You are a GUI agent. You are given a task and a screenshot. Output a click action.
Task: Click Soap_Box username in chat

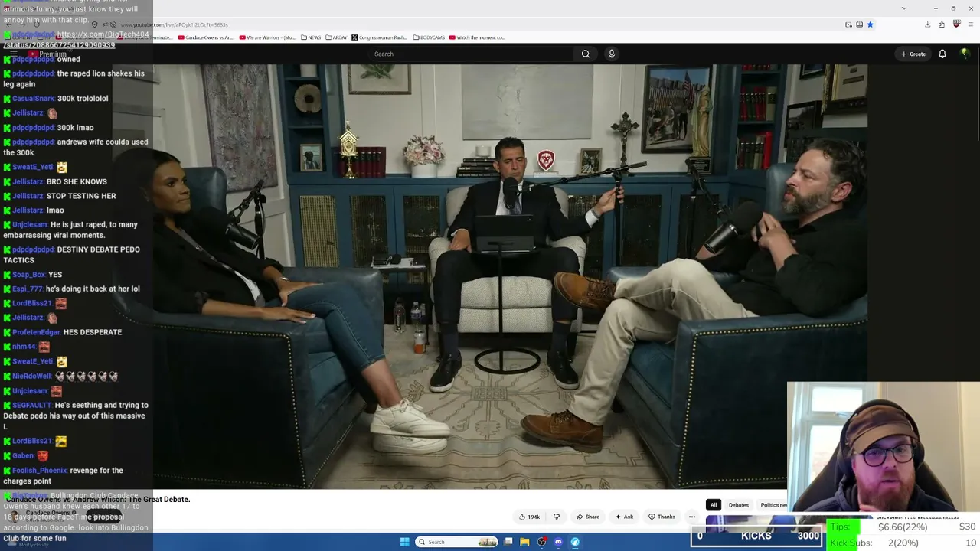point(28,275)
